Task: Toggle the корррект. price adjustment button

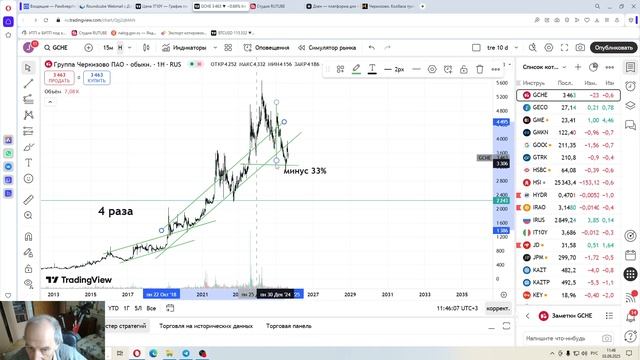Action: (x=498, y=308)
